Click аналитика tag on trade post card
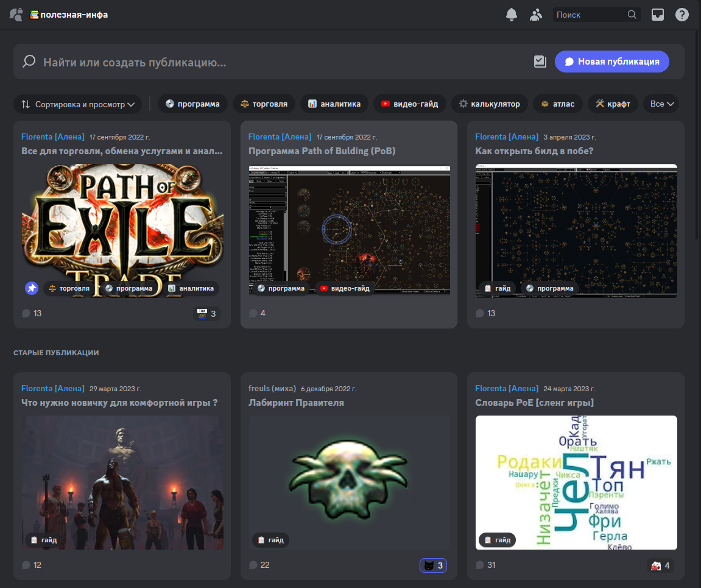This screenshot has width=701, height=588. [191, 288]
